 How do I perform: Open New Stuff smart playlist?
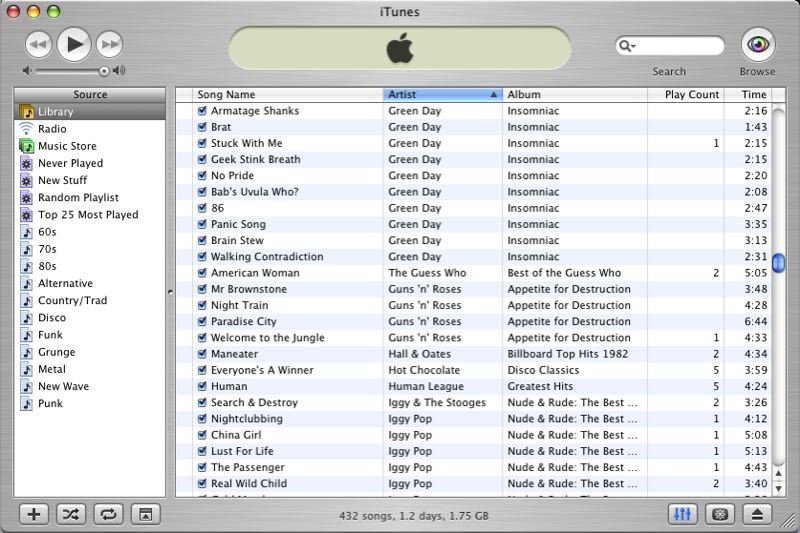(90, 181)
